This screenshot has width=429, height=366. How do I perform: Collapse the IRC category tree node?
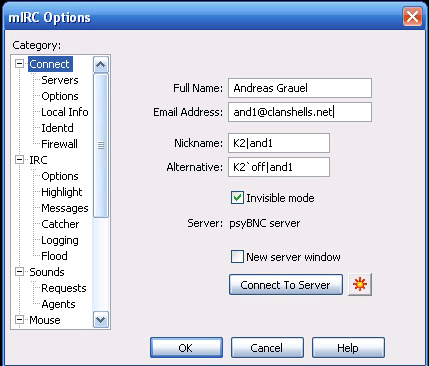coord(20,160)
